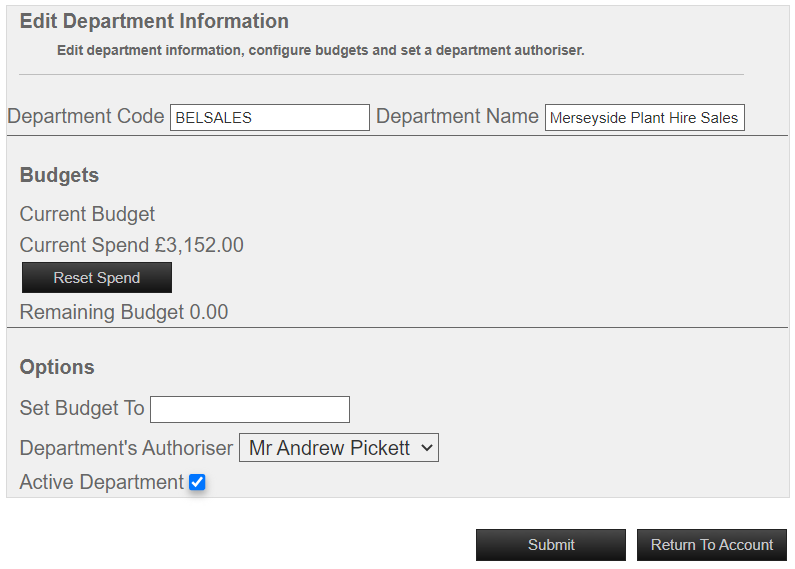Click the Reset Spend button
Image resolution: width=795 pixels, height=569 pixels.
(97, 277)
